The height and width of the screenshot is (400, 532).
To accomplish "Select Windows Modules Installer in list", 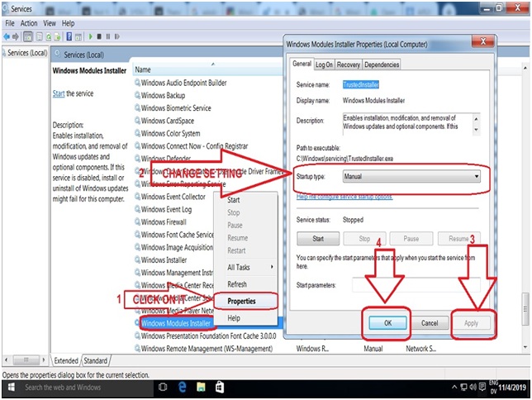I will (x=176, y=323).
